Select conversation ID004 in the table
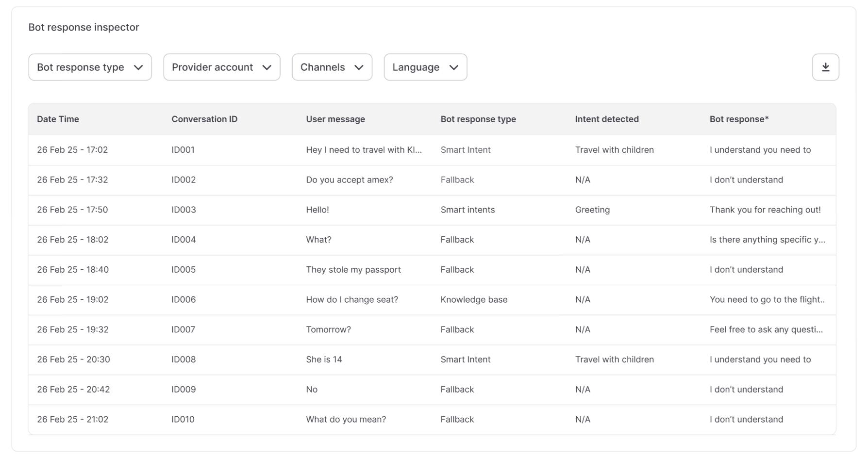868x458 pixels. (184, 240)
